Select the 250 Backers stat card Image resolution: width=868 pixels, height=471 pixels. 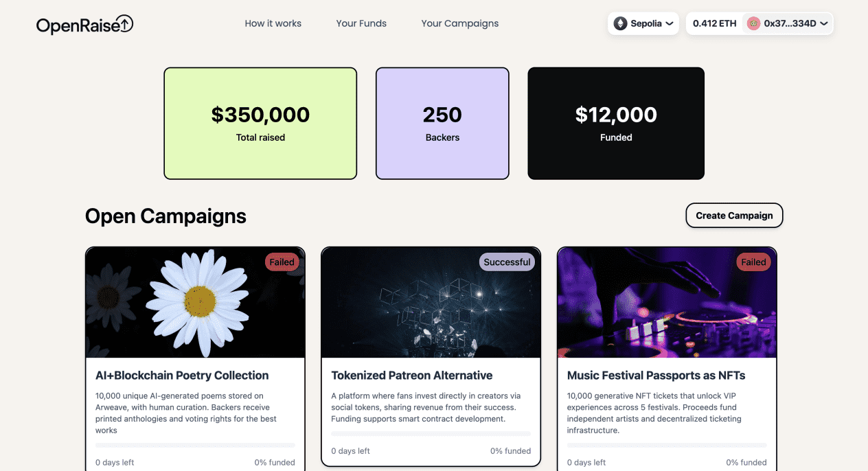click(x=442, y=124)
